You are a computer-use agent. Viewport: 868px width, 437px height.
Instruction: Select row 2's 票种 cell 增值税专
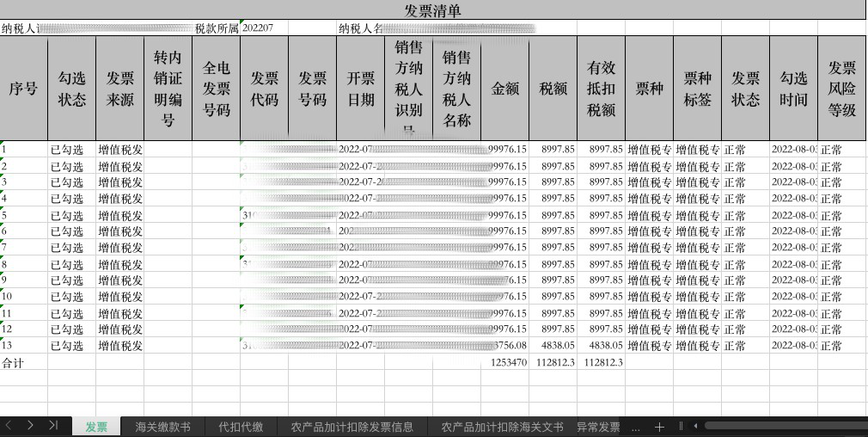[650, 166]
